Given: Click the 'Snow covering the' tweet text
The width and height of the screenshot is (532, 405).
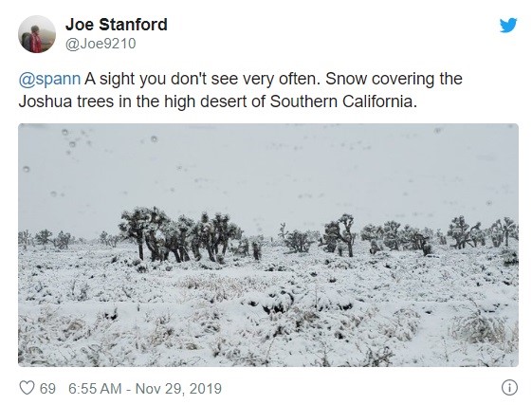Looking at the screenshot, I should pyautogui.click(x=394, y=79).
